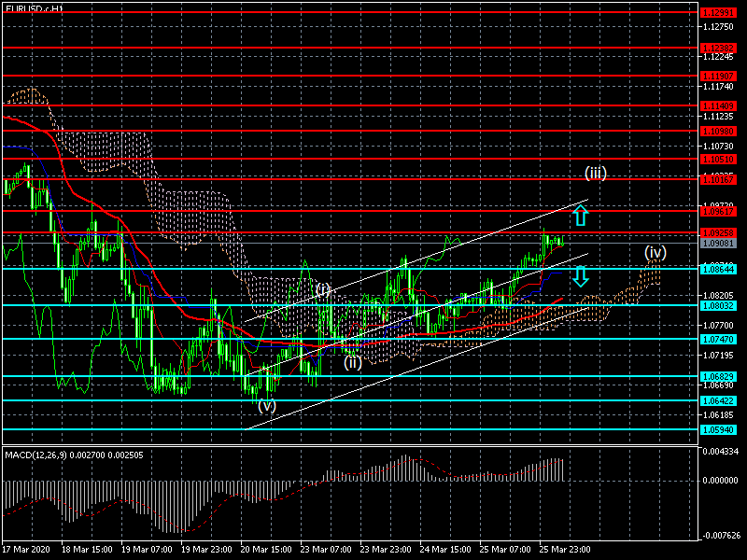Select the (iv) wave label
This screenshot has height=560, width=747.
tap(655, 252)
